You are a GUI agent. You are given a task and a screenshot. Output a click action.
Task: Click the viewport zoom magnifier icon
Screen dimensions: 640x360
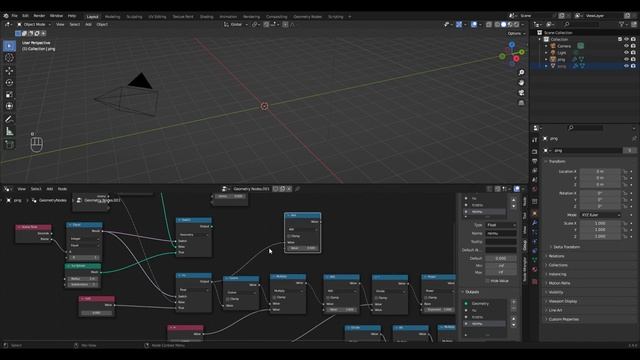[521, 73]
